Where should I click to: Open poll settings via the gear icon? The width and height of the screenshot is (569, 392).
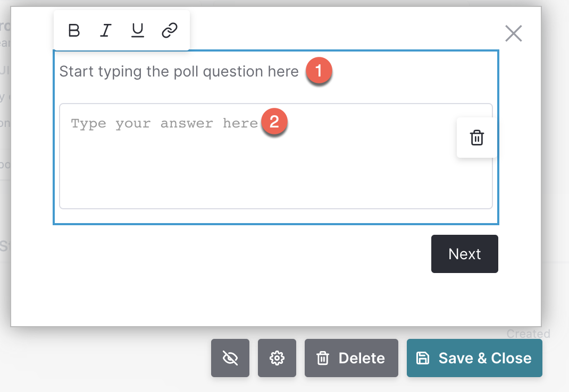click(277, 358)
